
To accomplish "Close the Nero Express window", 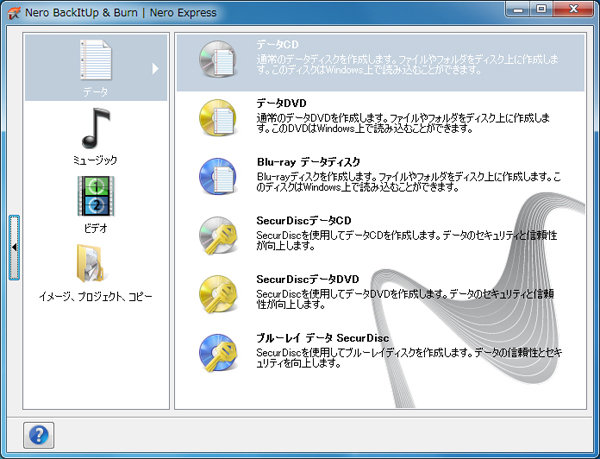I will 573,9.
